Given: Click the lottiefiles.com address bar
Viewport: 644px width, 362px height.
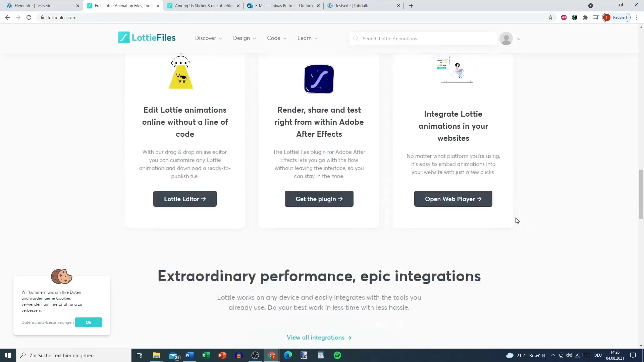Looking at the screenshot, I should (292, 17).
